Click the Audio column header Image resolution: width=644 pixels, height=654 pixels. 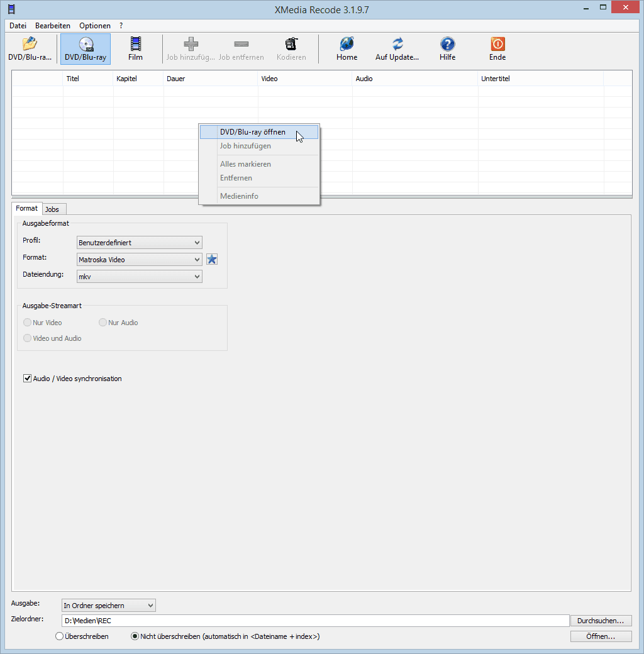(415, 79)
